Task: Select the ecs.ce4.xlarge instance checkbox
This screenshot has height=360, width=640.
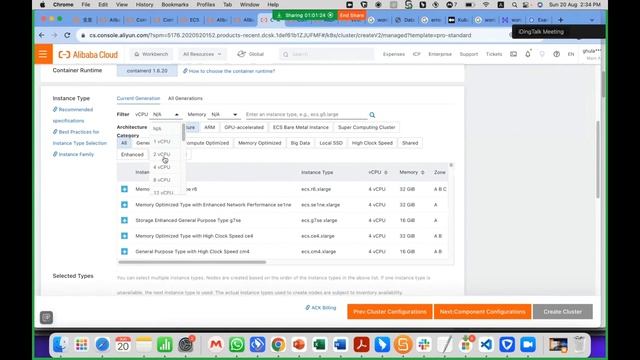Action: (x=124, y=236)
